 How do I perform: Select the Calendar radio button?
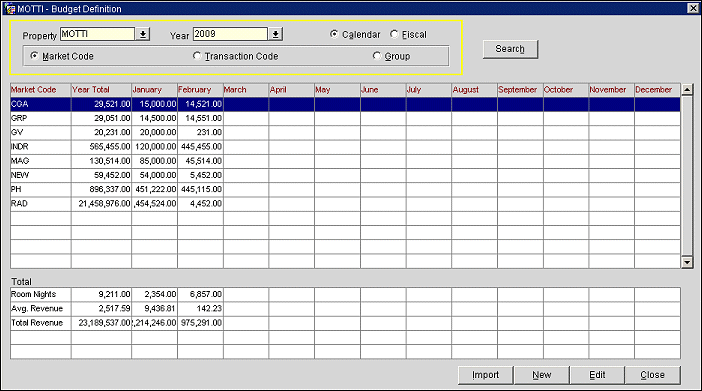coord(334,34)
